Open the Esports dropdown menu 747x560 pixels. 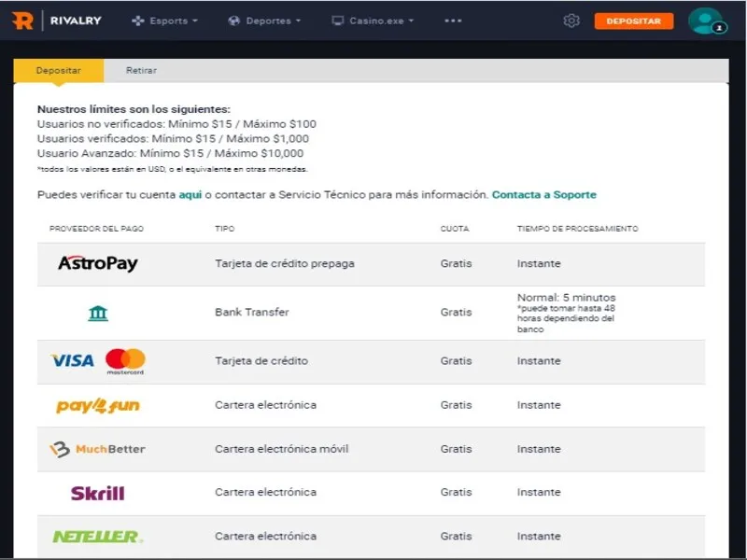pyautogui.click(x=164, y=21)
